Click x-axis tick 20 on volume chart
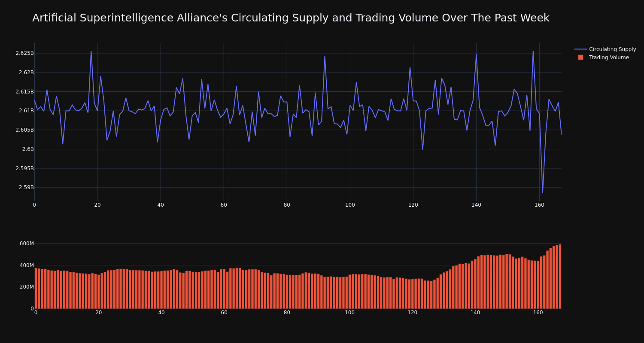The image size is (644, 343). (99, 313)
